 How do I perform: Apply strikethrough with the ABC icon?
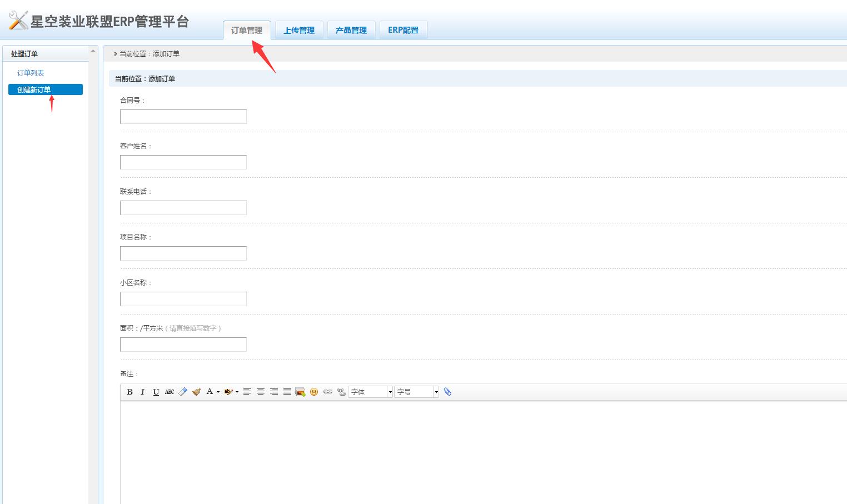click(x=170, y=392)
